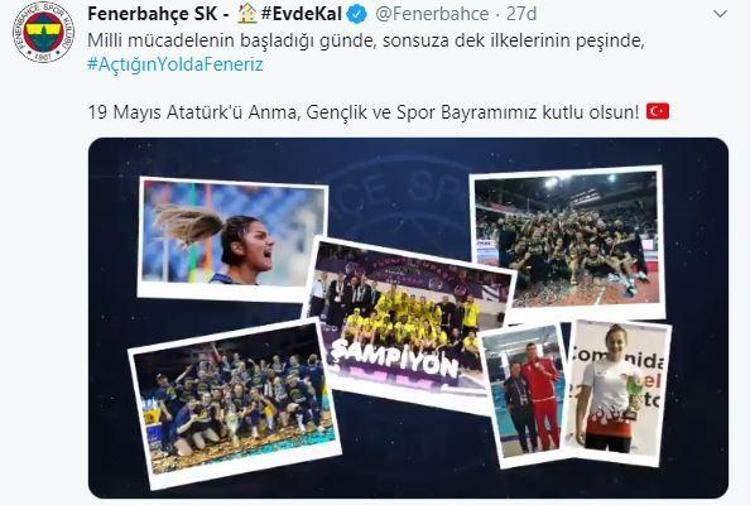This screenshot has width=750, height=505.
Task: Open the @Fenerbahce handle link
Action: (x=432, y=14)
